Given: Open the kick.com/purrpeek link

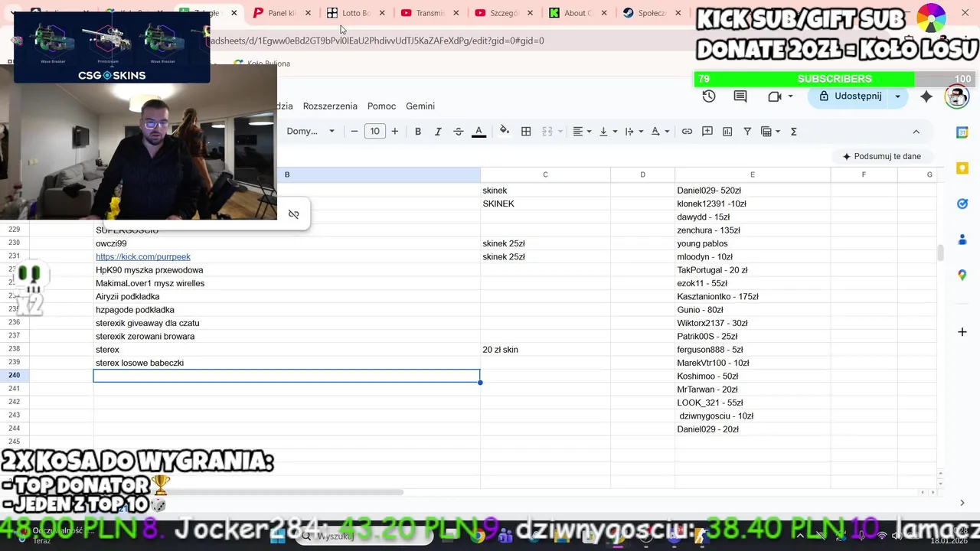Looking at the screenshot, I should pos(143,257).
